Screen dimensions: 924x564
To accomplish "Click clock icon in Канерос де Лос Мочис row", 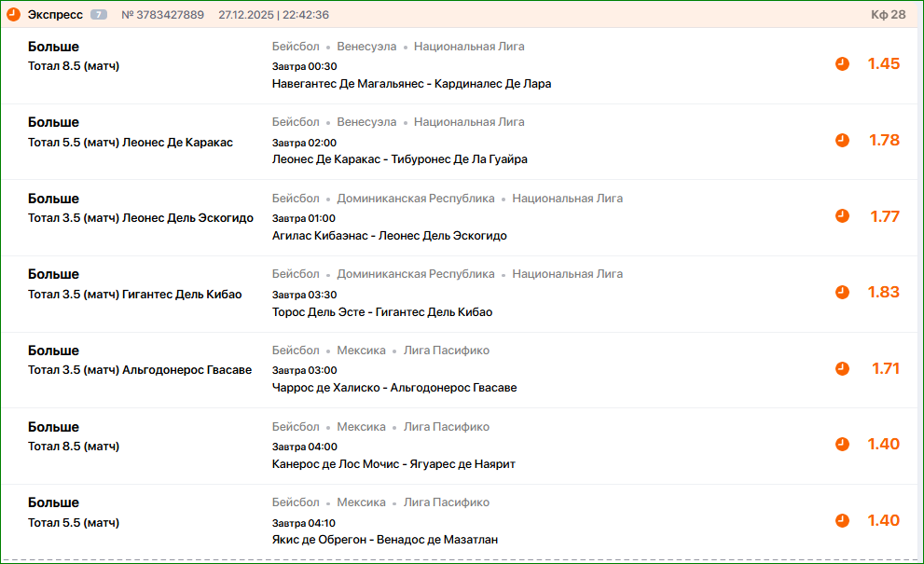I will 842,444.
